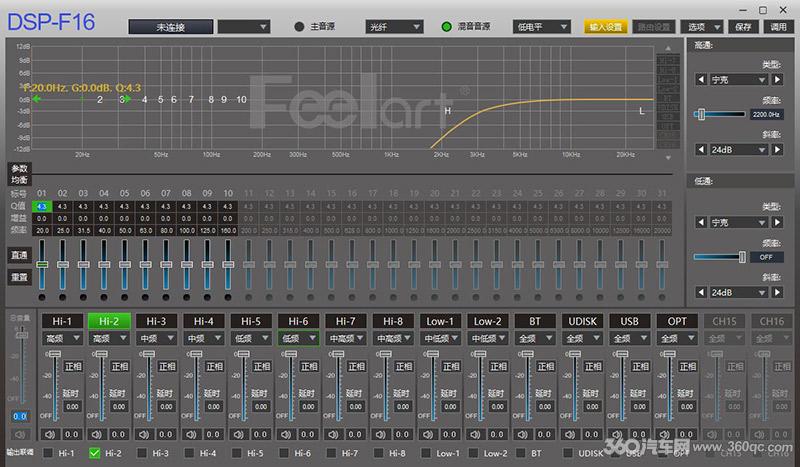The image size is (800, 467).
Task: Select the 主音源 radio option
Action: click(x=299, y=27)
